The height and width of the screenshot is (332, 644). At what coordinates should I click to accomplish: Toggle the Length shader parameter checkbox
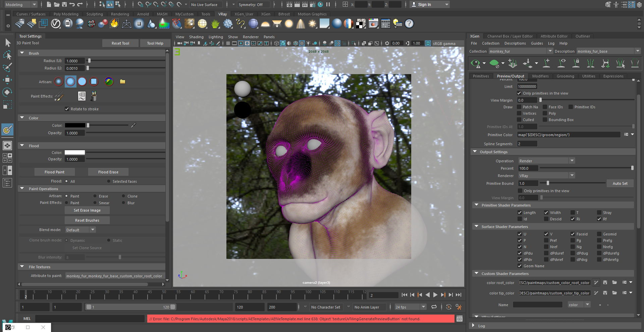coord(520,213)
